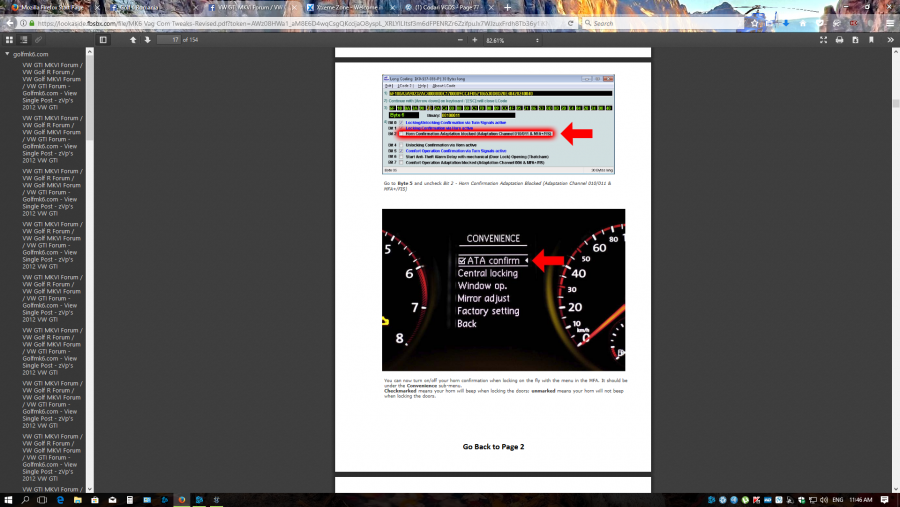Viewport: 900px width, 507px height.
Task: Open the 11:46 AM clock calendar
Action: (860, 500)
